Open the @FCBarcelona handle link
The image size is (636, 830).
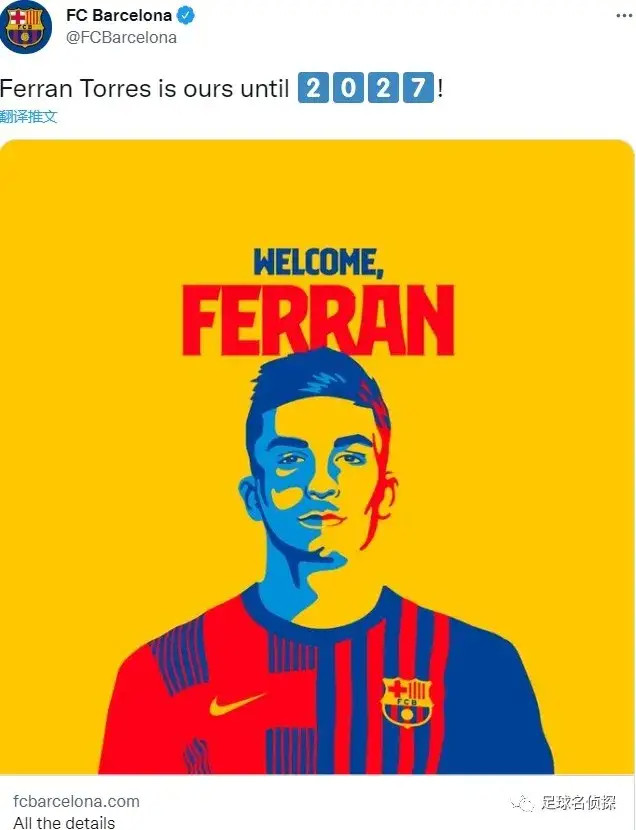(121, 38)
